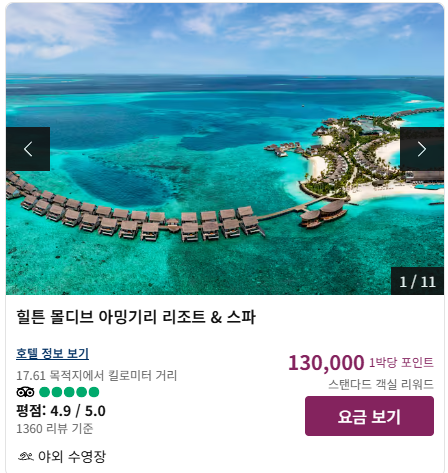Click the outdoor pool swimmer icon
Screen dimensions: 448x473
26,456
